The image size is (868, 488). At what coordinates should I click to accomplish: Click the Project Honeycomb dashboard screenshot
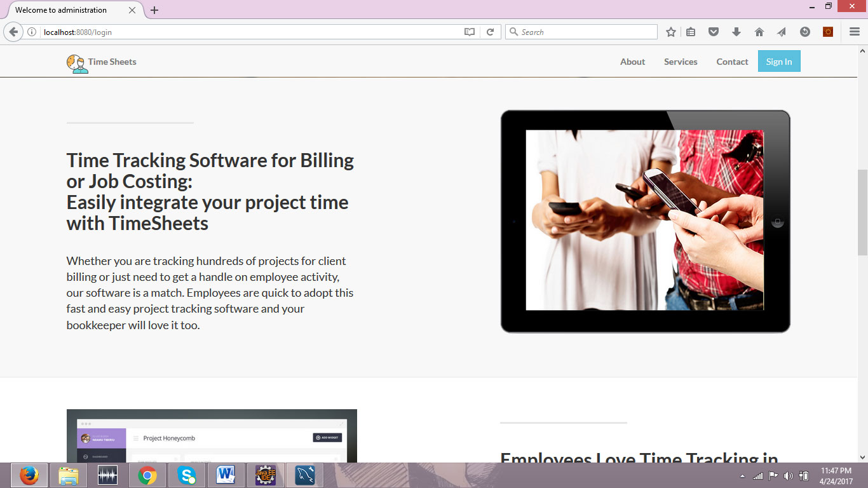tap(212, 436)
